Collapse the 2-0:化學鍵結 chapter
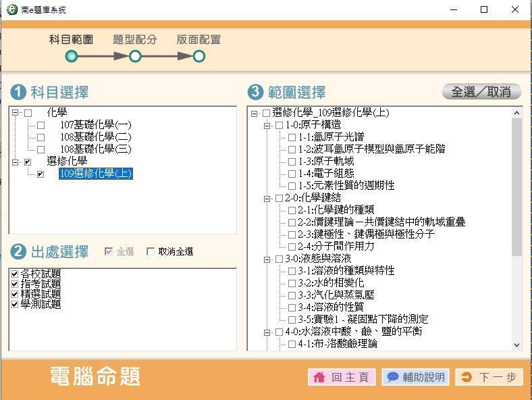This screenshot has width=532, height=400. pos(267,199)
